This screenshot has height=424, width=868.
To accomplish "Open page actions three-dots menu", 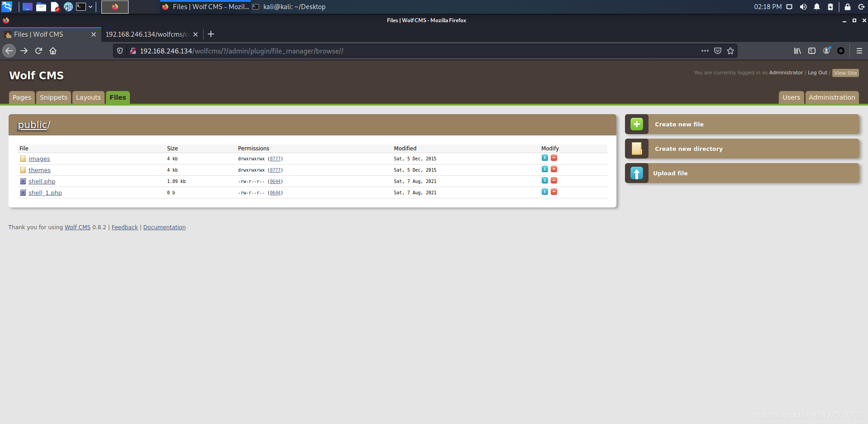I will pyautogui.click(x=705, y=51).
